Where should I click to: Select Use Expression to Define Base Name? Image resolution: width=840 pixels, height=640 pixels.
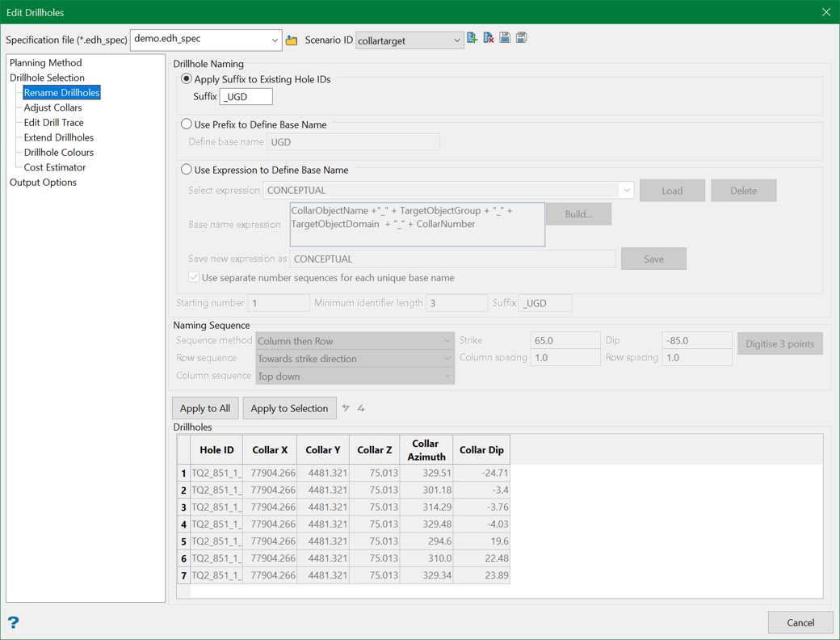pos(187,170)
